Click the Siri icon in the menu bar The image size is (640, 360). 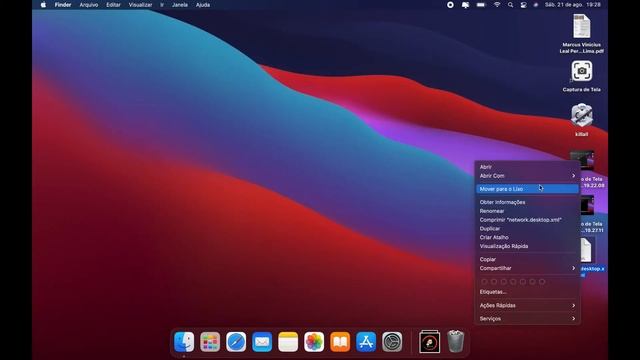pyautogui.click(x=536, y=5)
